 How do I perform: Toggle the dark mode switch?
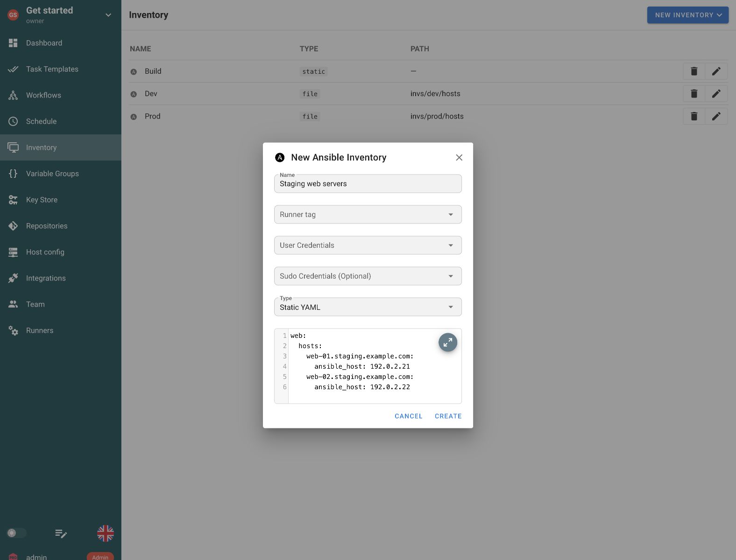16,533
